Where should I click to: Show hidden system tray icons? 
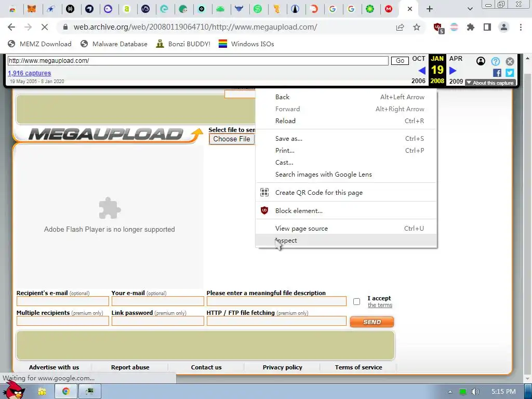click(450, 392)
